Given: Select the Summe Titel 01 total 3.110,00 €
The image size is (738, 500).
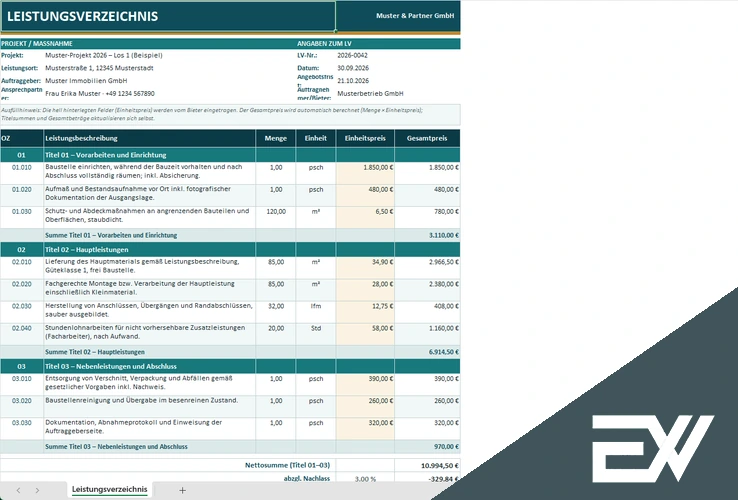Looking at the screenshot, I should [427, 235].
